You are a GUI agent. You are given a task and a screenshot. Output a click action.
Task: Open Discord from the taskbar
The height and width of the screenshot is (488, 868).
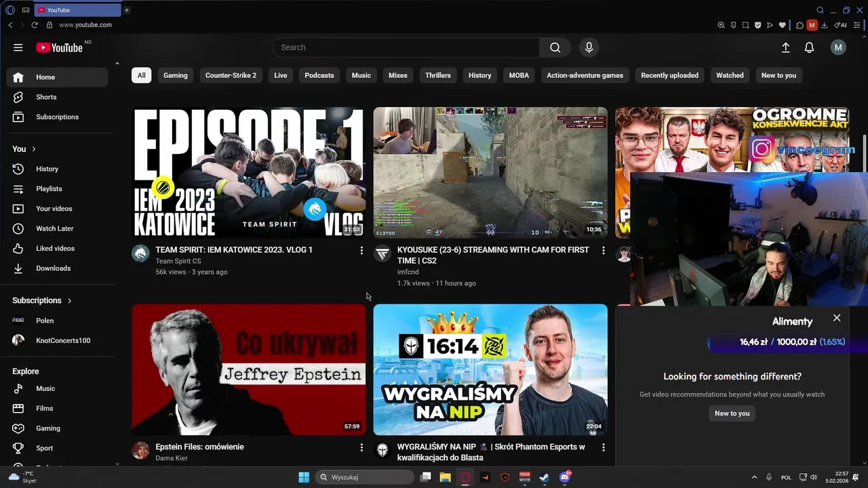tap(565, 477)
